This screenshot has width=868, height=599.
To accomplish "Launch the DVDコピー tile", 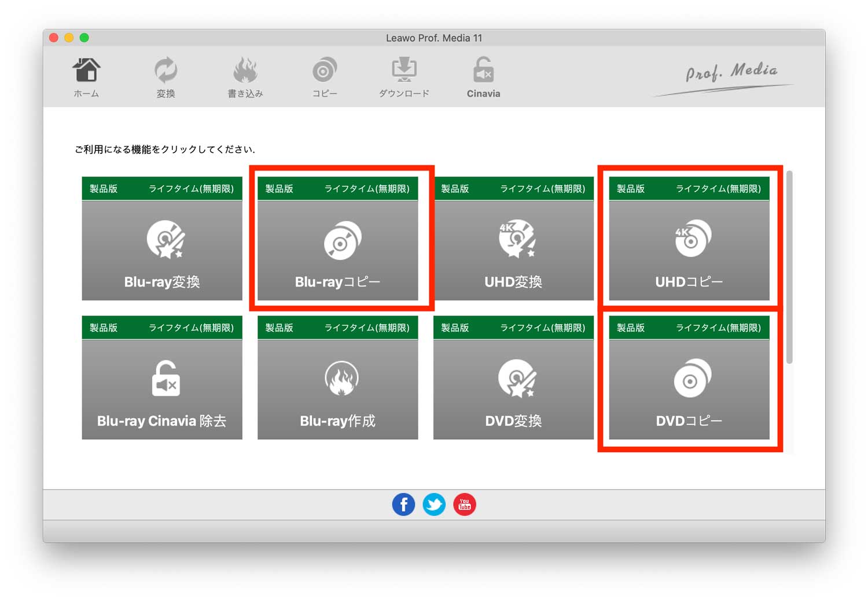I will 689,377.
